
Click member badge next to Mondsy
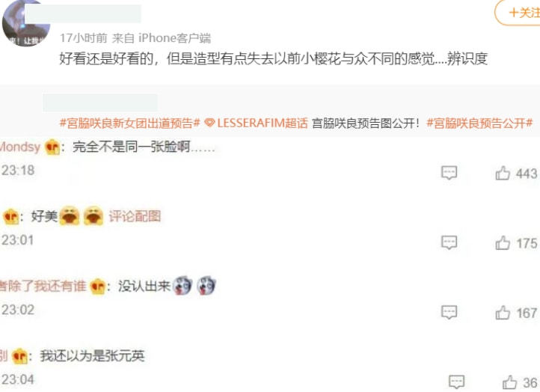(x=52, y=147)
